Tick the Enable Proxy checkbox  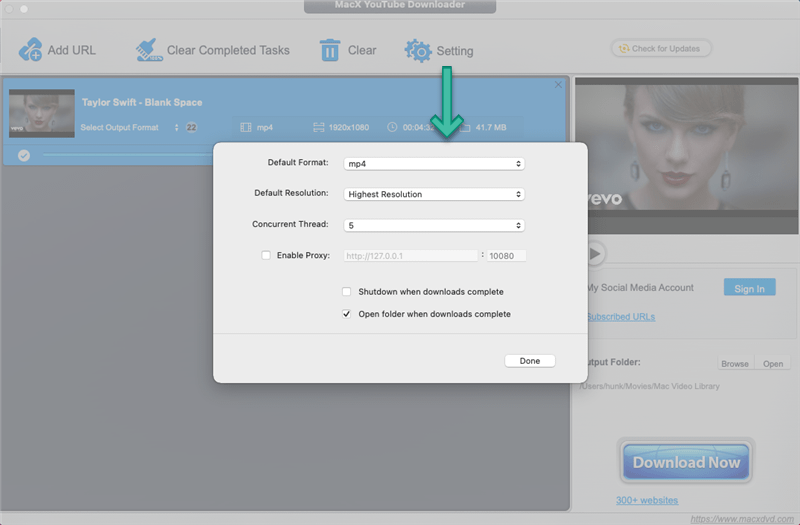click(x=266, y=255)
